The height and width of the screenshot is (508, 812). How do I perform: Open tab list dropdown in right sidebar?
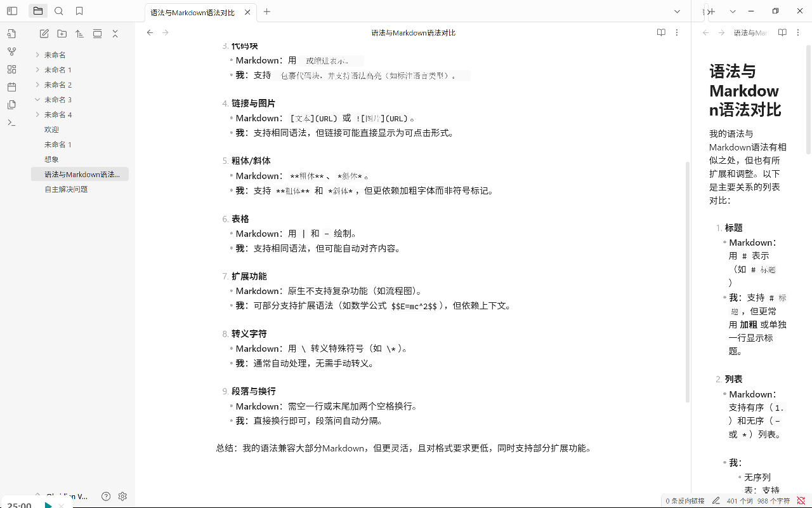[733, 11]
